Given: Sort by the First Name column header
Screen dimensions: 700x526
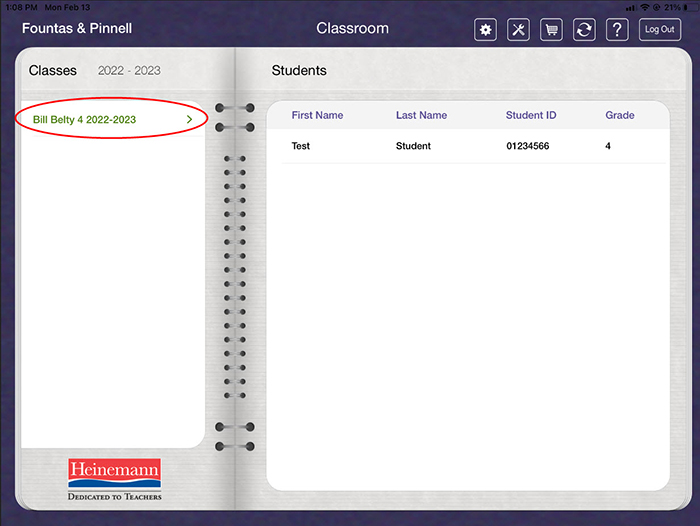Looking at the screenshot, I should tap(317, 116).
